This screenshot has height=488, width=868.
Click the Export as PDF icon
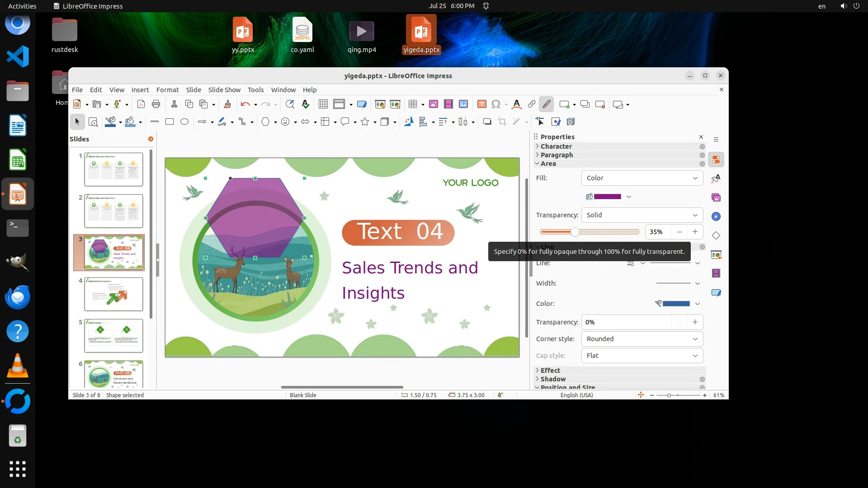pos(141,104)
